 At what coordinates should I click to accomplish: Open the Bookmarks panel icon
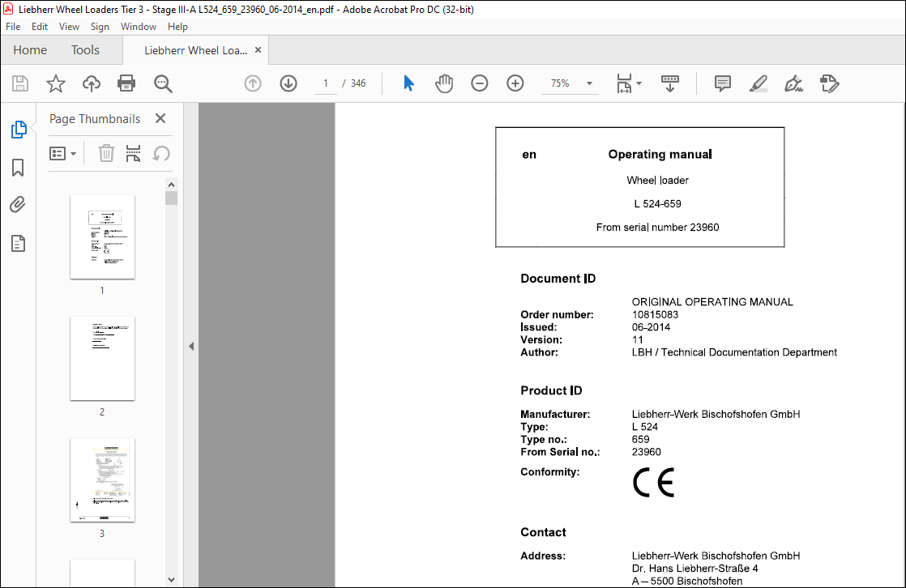pos(18,168)
